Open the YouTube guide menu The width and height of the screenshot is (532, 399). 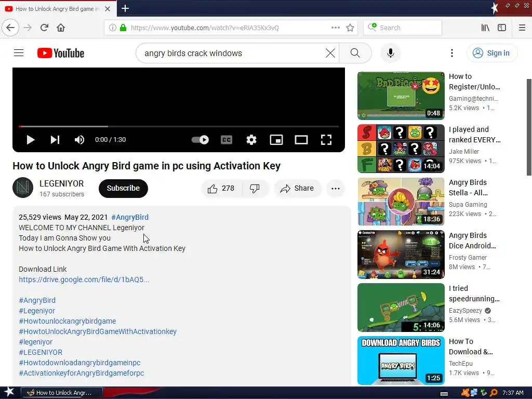[19, 53]
